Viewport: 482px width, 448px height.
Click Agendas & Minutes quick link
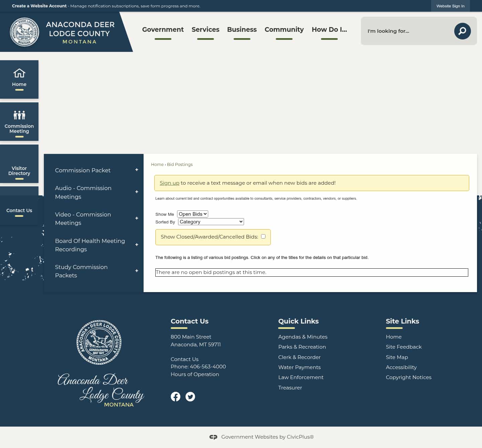point(303,337)
